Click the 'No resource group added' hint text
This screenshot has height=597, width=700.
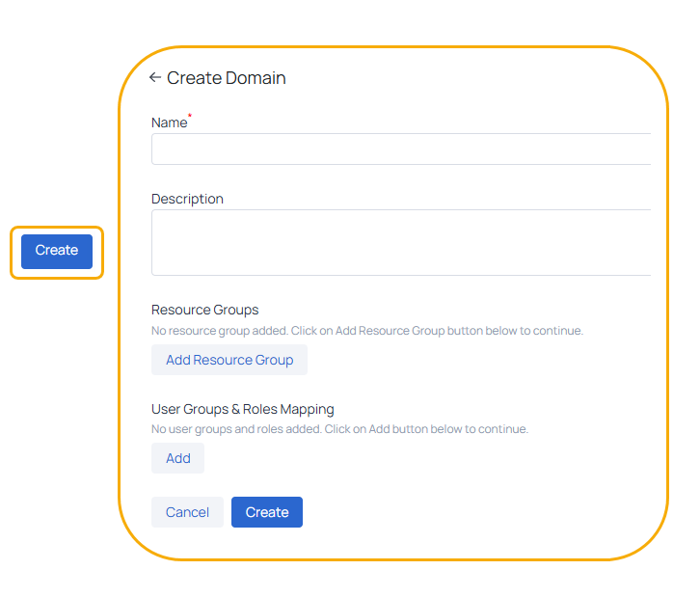(220, 331)
